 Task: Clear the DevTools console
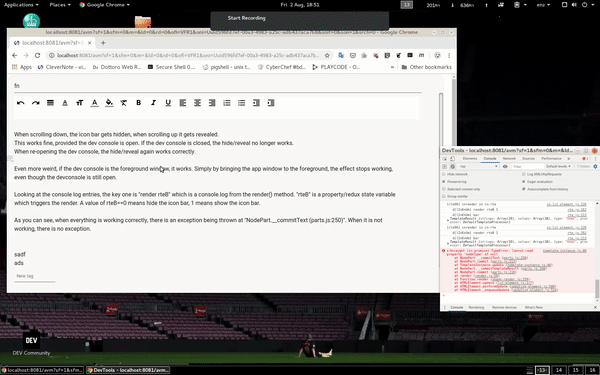pos(452,166)
